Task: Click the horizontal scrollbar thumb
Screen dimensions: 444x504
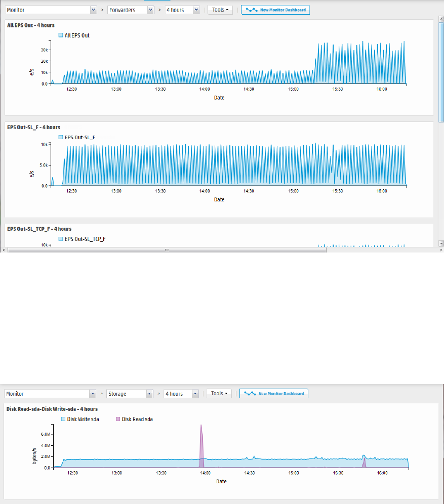Action: click(167, 250)
